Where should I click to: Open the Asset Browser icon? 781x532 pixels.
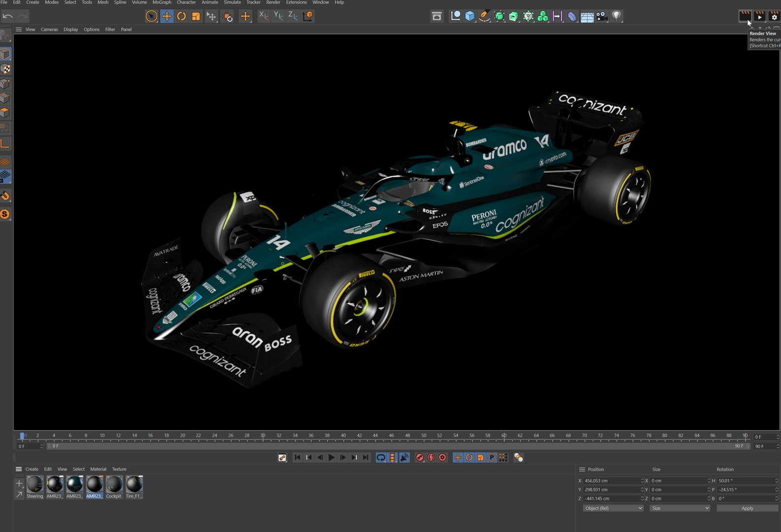[437, 16]
